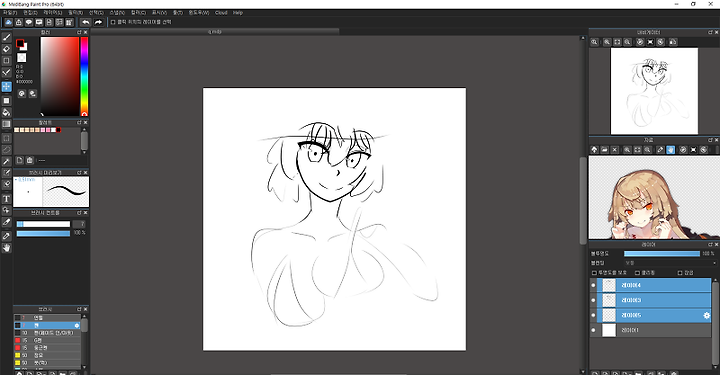
Task: Toggle visibility of layer 레이어5
Action: coord(593,315)
